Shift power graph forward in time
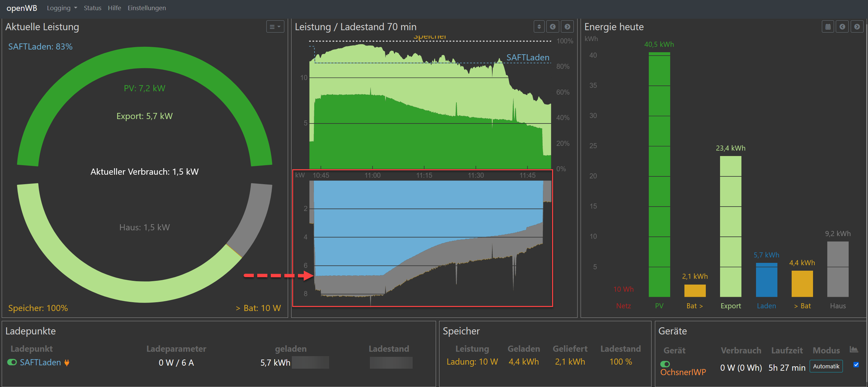Viewport: 868px width, 387px height. point(567,27)
